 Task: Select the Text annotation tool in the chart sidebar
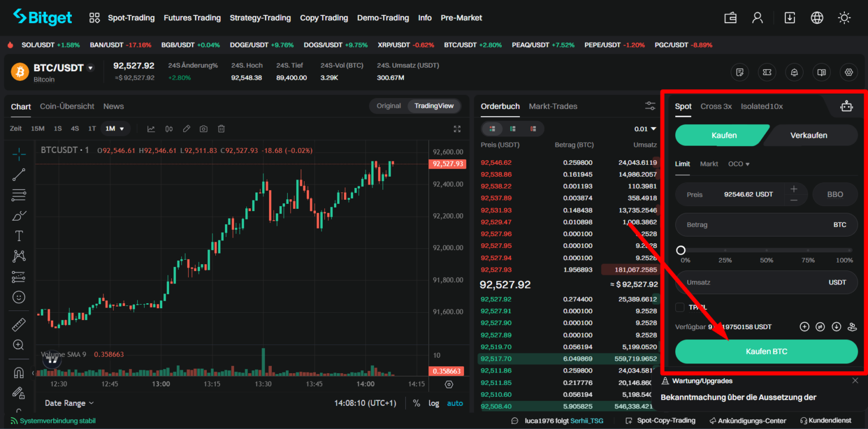coord(19,235)
